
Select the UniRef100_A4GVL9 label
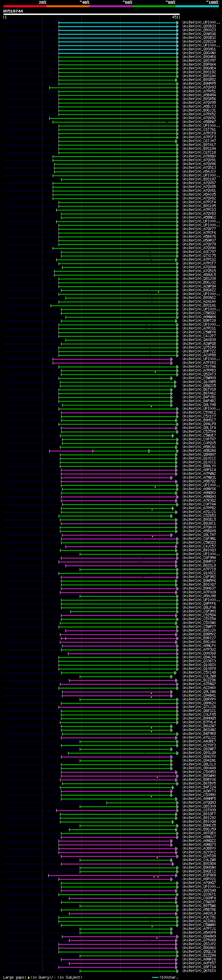[199, 913]
